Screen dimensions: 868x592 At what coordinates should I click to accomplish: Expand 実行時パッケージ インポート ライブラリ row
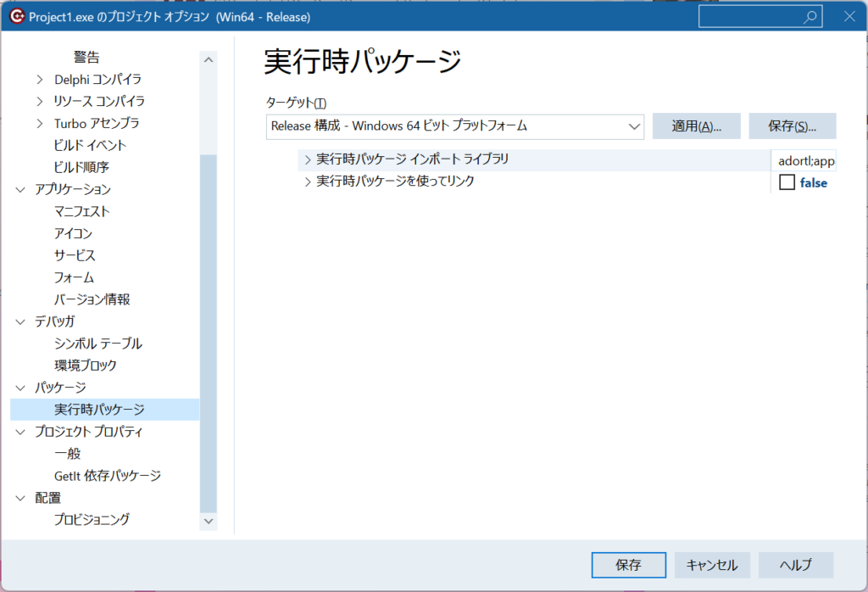308,159
